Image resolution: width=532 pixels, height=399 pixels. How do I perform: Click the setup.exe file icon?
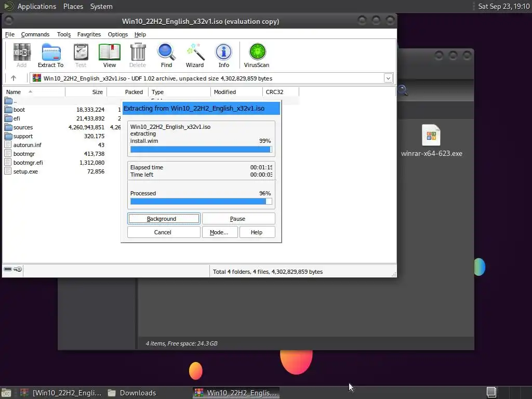point(8,171)
